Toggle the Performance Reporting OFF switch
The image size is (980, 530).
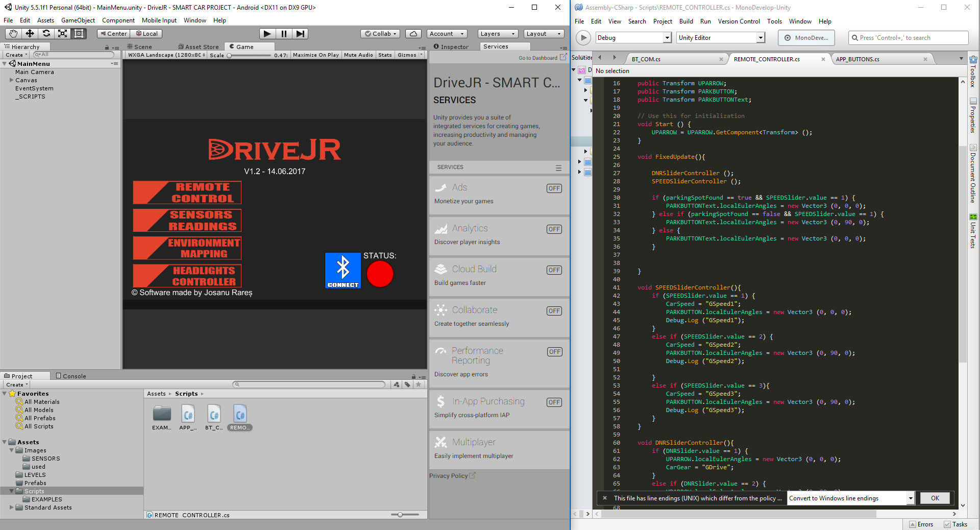(x=554, y=352)
